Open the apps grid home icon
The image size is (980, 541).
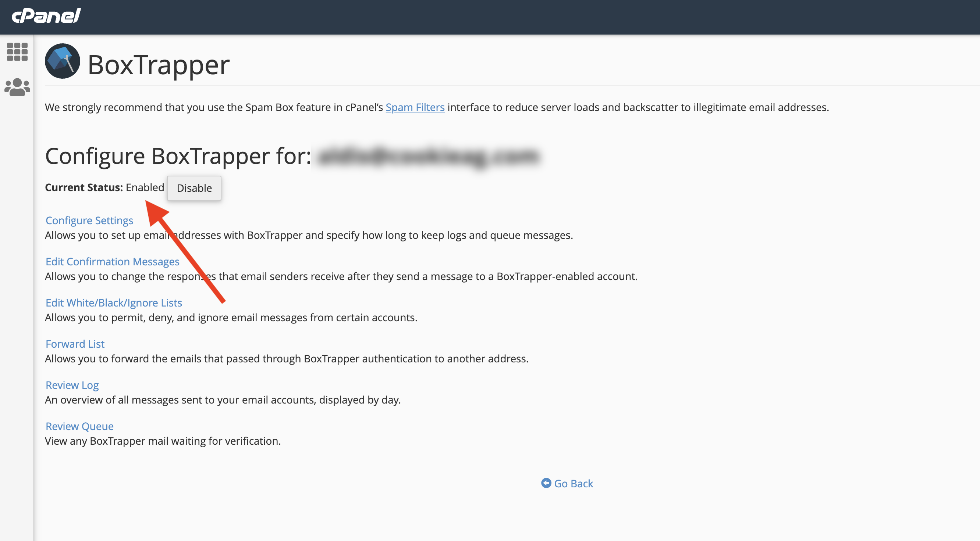pos(17,52)
